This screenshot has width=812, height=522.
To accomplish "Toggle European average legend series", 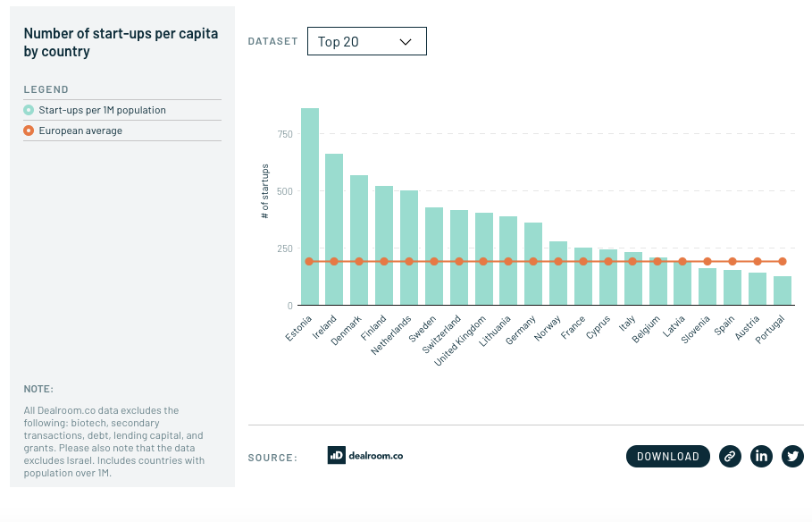I will (80, 130).
